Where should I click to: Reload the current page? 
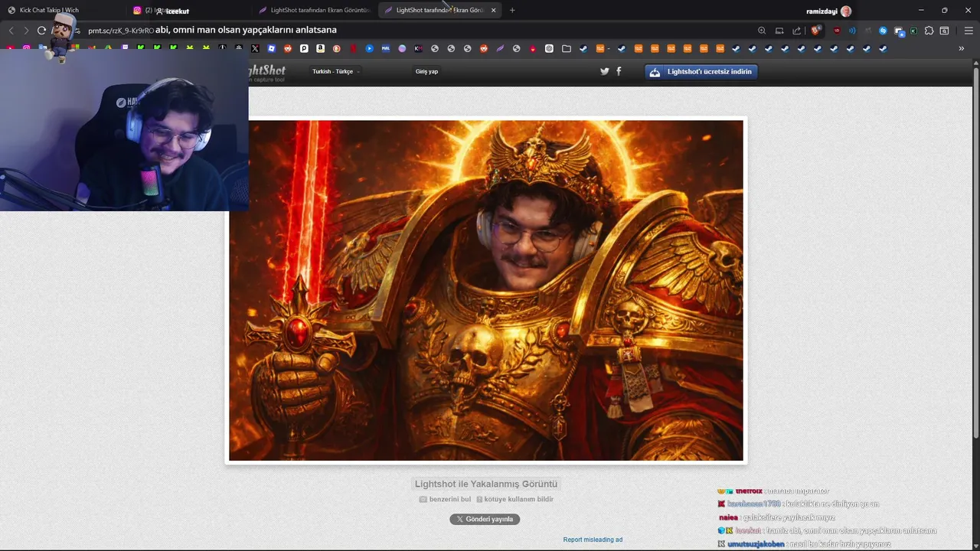(x=41, y=31)
